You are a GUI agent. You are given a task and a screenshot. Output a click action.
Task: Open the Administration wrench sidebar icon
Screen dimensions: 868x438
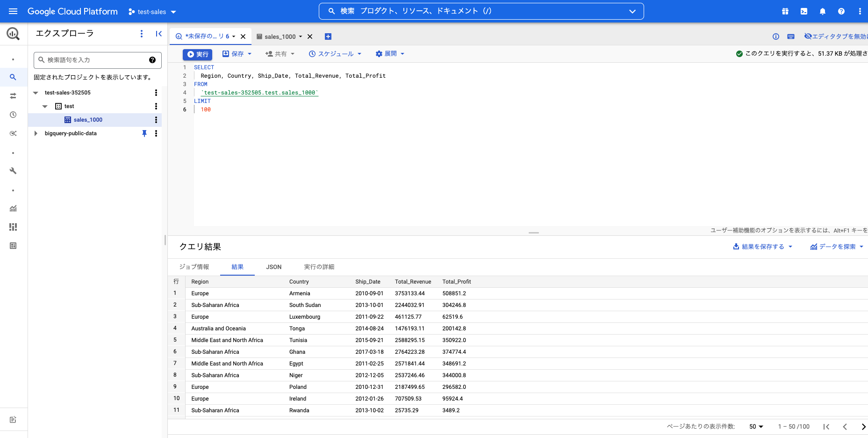point(13,171)
